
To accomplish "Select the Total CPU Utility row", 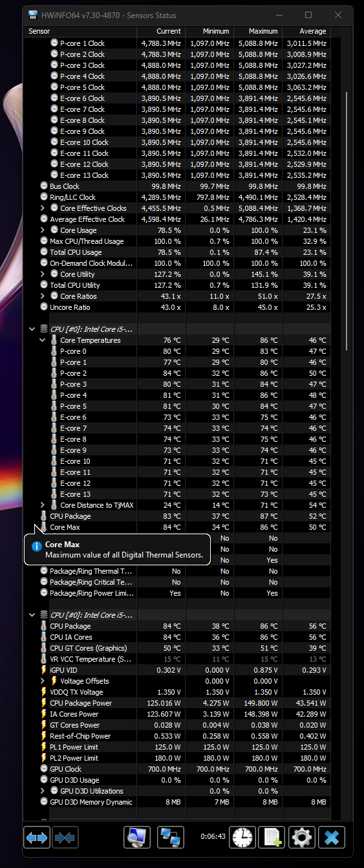I will point(178,285).
